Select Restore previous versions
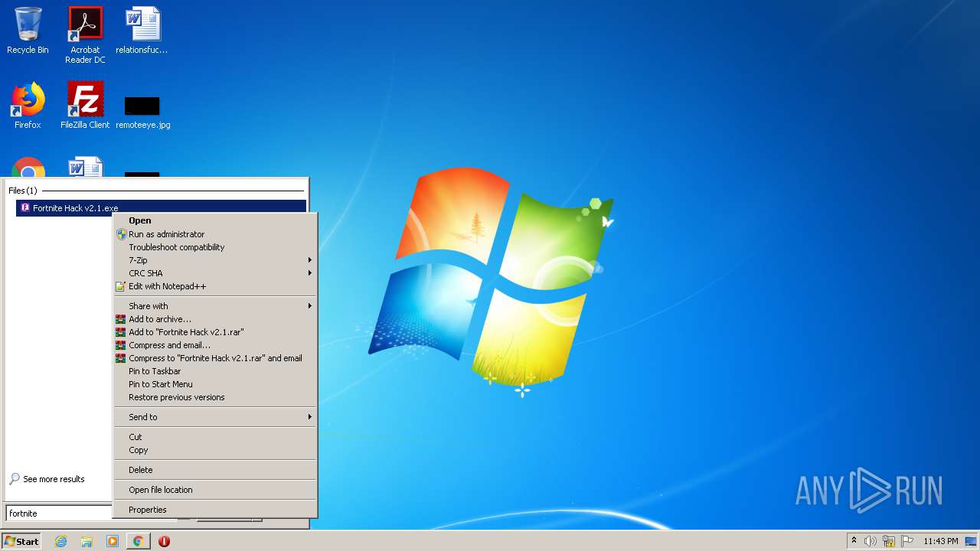 [214, 397]
